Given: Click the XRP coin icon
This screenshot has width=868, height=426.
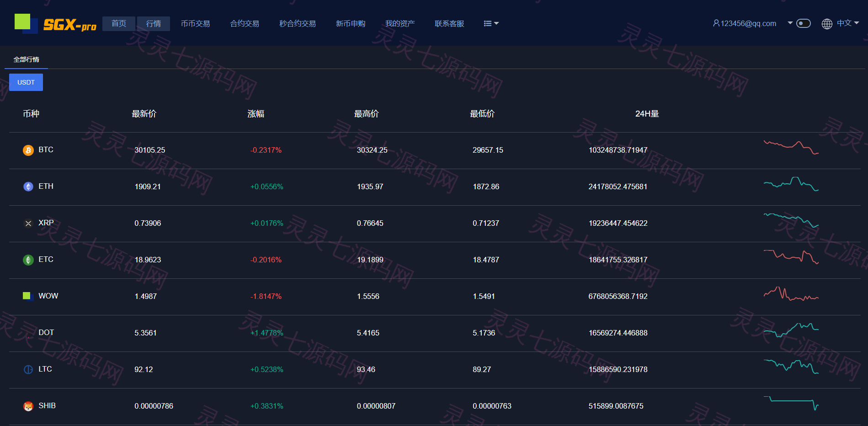Looking at the screenshot, I should (x=28, y=223).
